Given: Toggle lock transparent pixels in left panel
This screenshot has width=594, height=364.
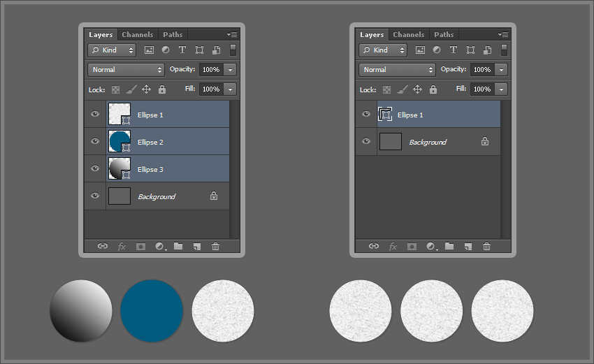Looking at the screenshot, I should [115, 89].
